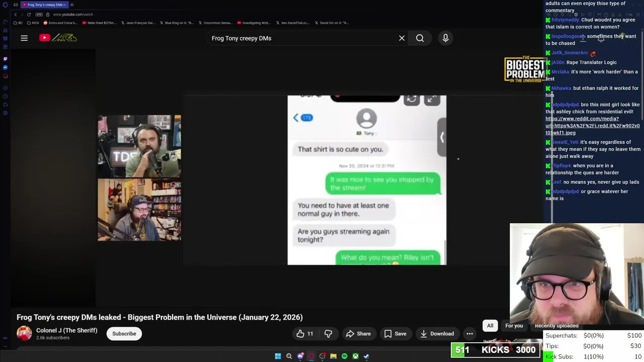
Task: Click the video title text
Action: [159, 317]
